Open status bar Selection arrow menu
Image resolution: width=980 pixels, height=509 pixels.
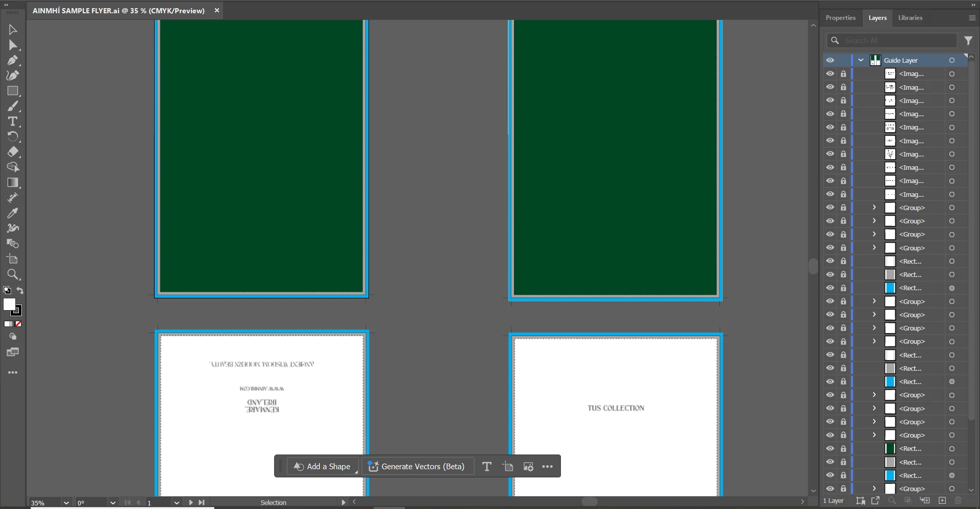click(x=344, y=502)
